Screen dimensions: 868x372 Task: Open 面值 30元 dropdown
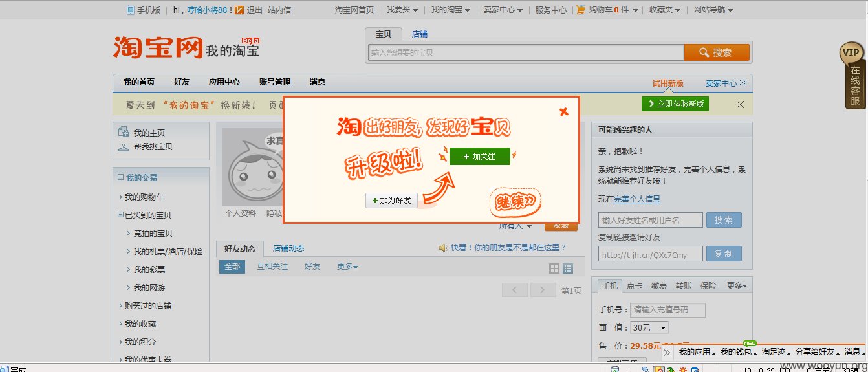651,328
